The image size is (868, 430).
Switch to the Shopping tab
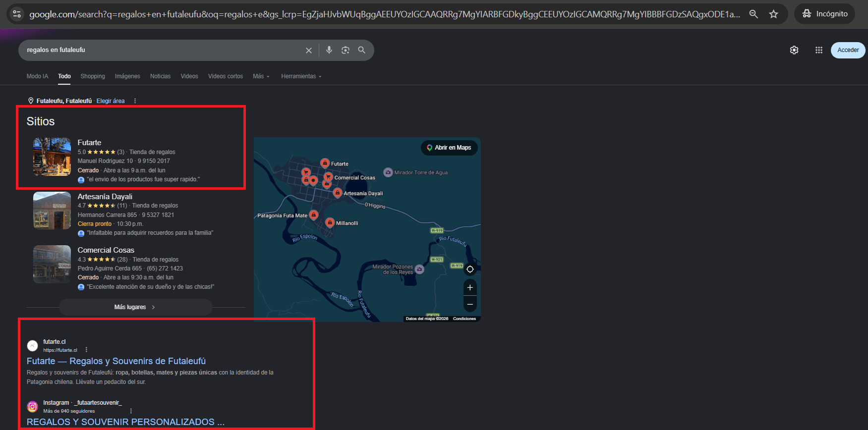tap(93, 76)
